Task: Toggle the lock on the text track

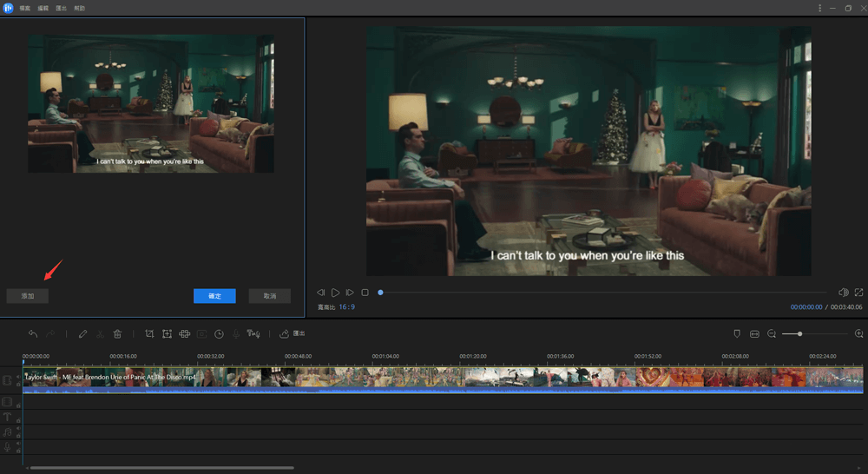Action: [x=18, y=420]
